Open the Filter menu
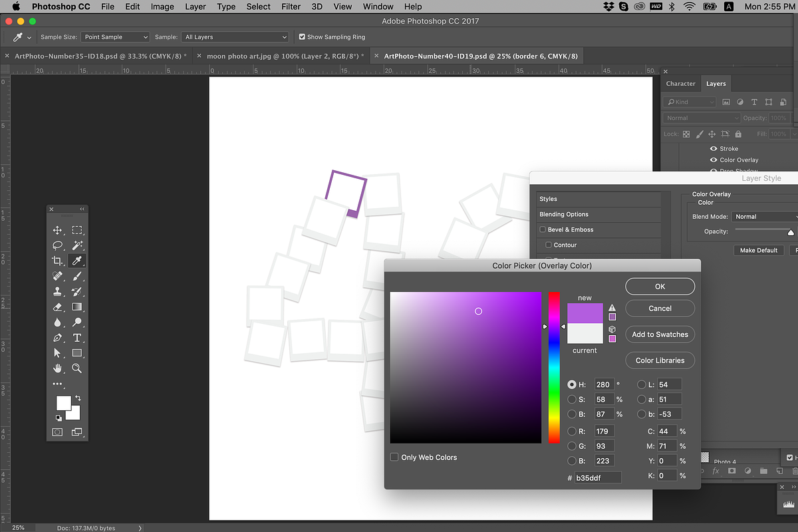This screenshot has height=532, width=798. pyautogui.click(x=291, y=7)
